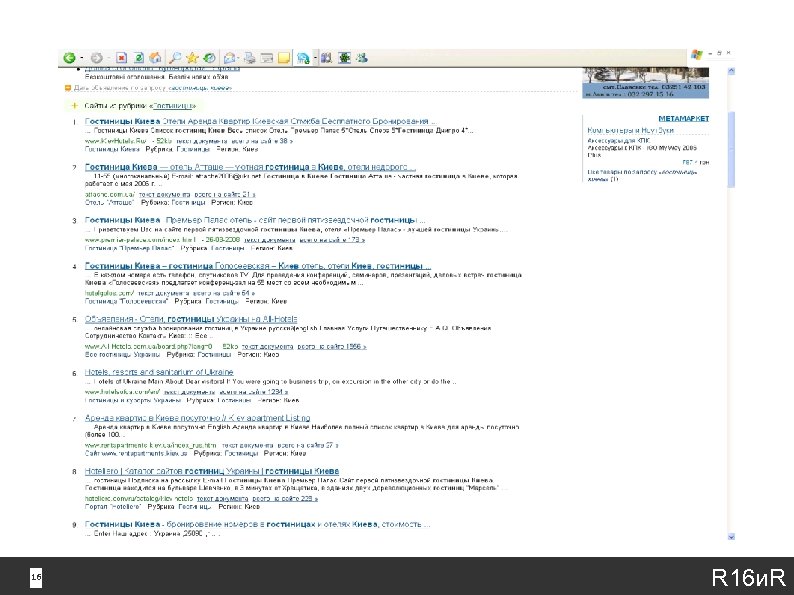Expand the plus icon beside «Гостиницы» rubric
Viewport: 794px width, 595px height.
(74, 106)
